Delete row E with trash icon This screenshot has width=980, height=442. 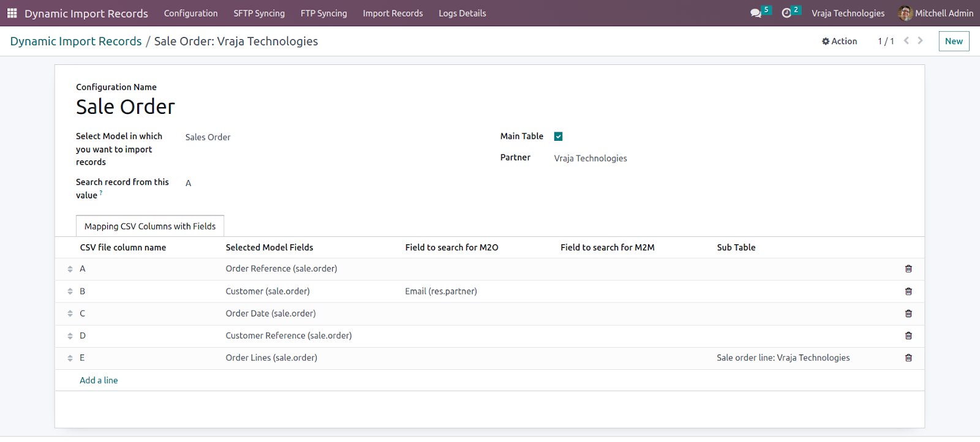(908, 358)
